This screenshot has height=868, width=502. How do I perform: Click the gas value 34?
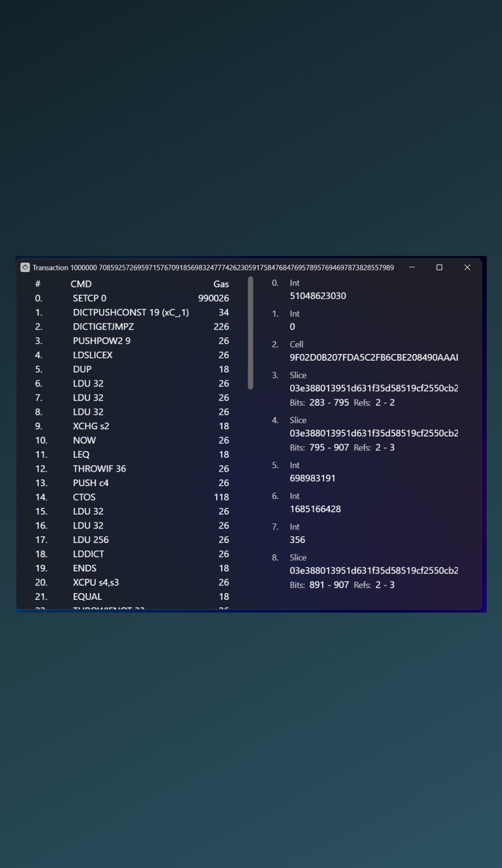[x=223, y=312]
